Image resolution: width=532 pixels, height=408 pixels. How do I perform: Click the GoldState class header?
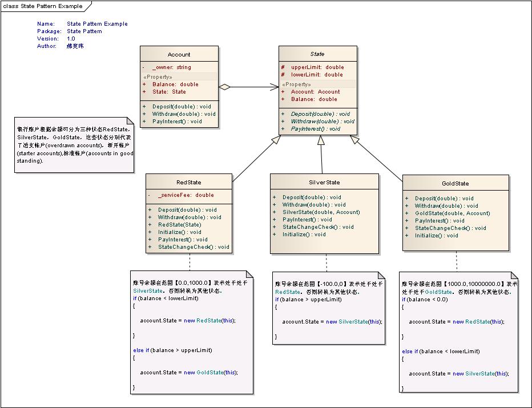pos(455,184)
